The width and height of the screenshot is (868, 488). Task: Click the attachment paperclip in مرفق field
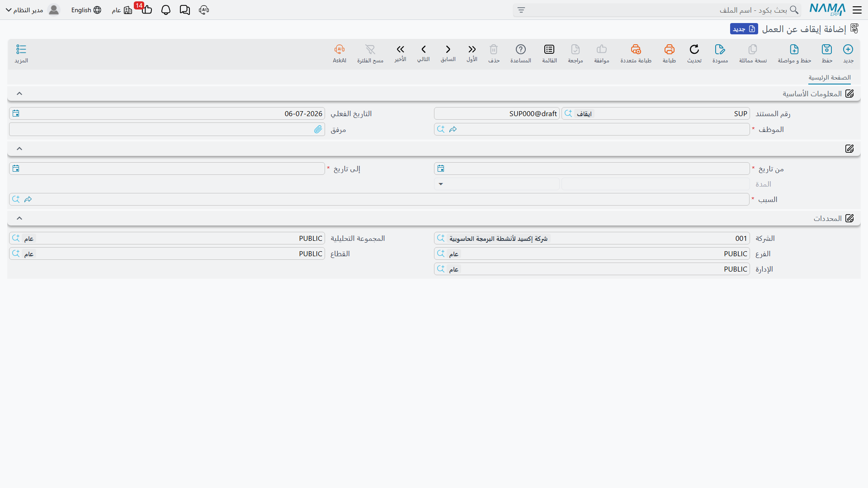click(x=318, y=130)
